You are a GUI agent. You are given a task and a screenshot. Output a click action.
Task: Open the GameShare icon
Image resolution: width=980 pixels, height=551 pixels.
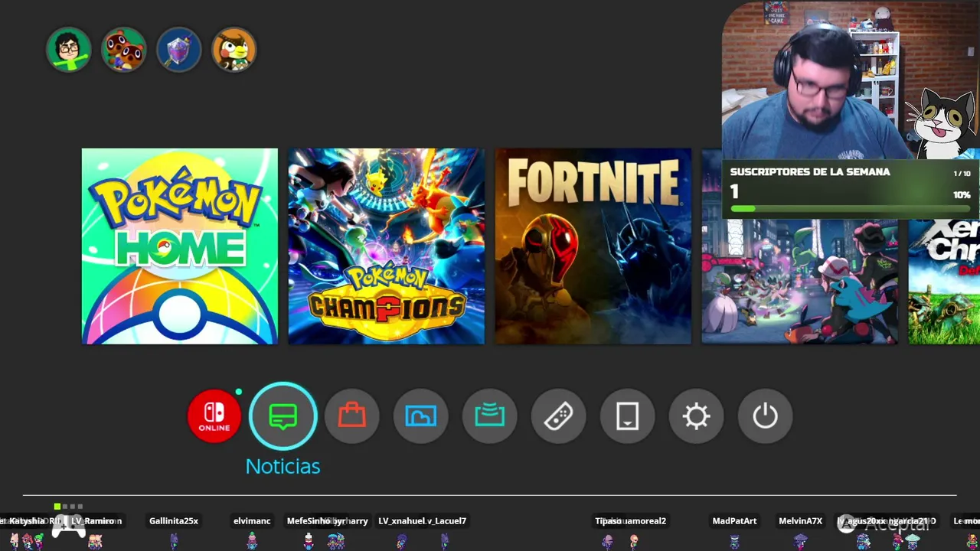tap(490, 416)
